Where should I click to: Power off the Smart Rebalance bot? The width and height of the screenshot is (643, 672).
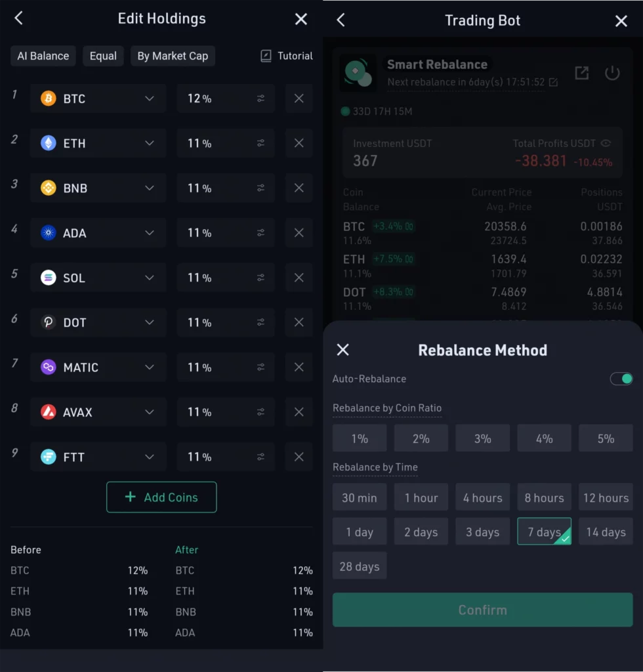click(x=612, y=73)
